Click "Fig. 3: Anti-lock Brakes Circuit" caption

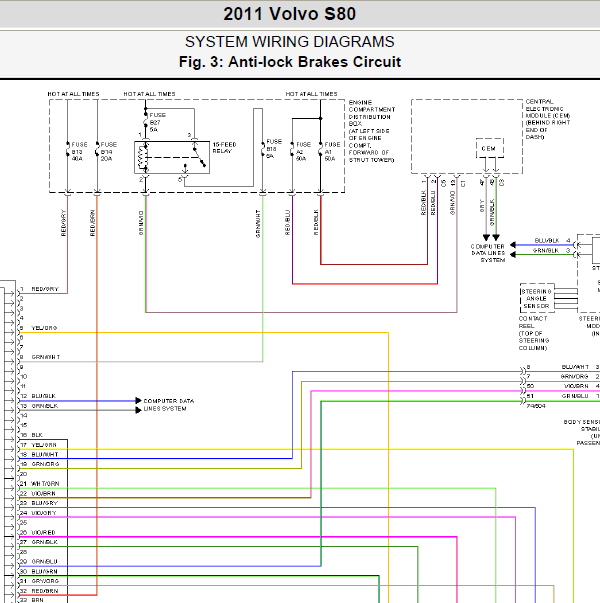coord(290,62)
